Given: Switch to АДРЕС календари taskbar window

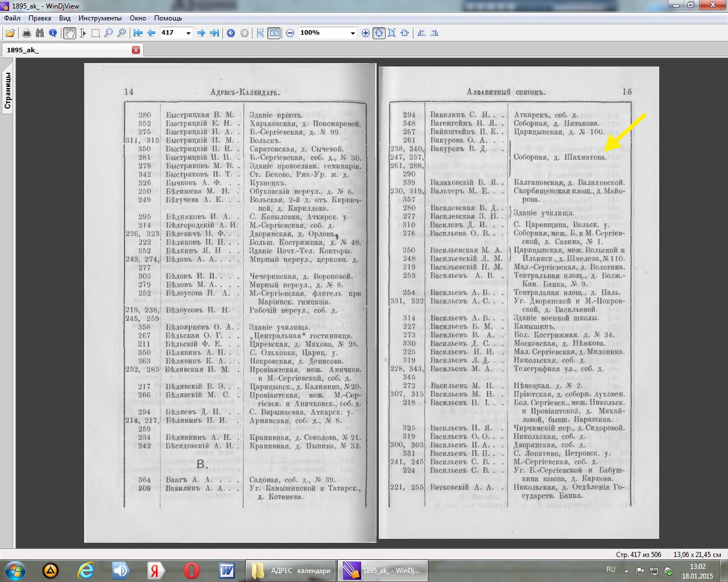Looking at the screenshot, I should (x=291, y=571).
